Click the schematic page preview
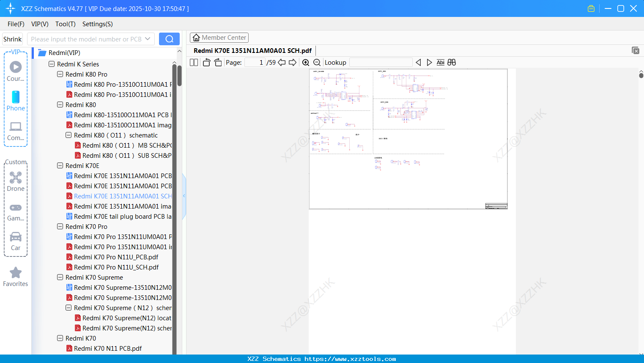The image size is (644, 363). coord(408,139)
